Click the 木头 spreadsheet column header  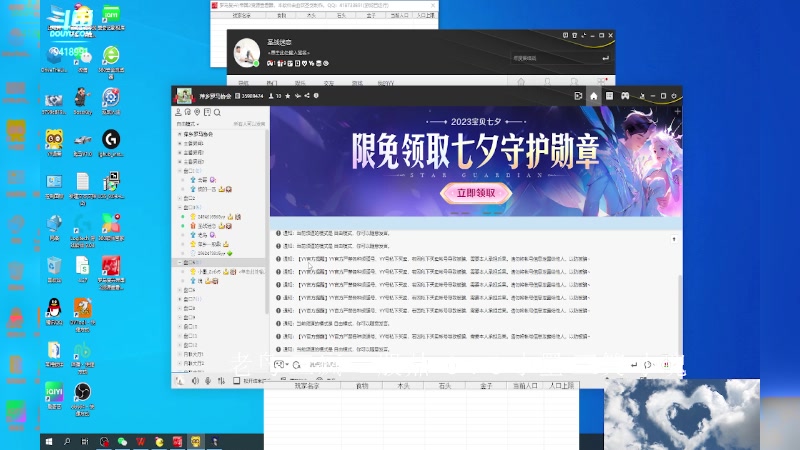[x=404, y=386]
